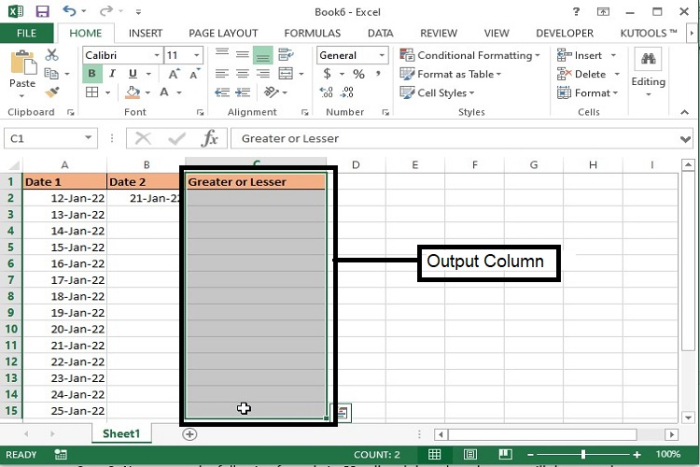700x467 pixels.
Task: Select the Sheet1 tab
Action: coord(121,434)
